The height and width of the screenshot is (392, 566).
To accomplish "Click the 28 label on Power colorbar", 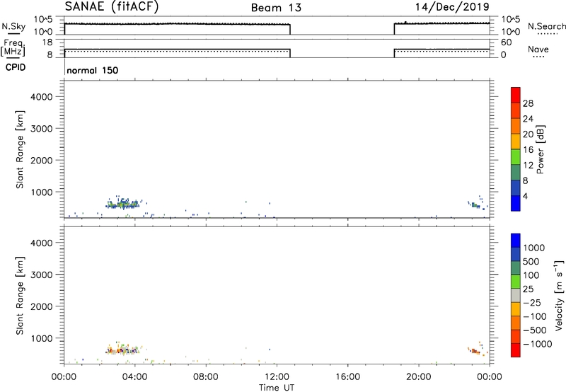I will (528, 103).
